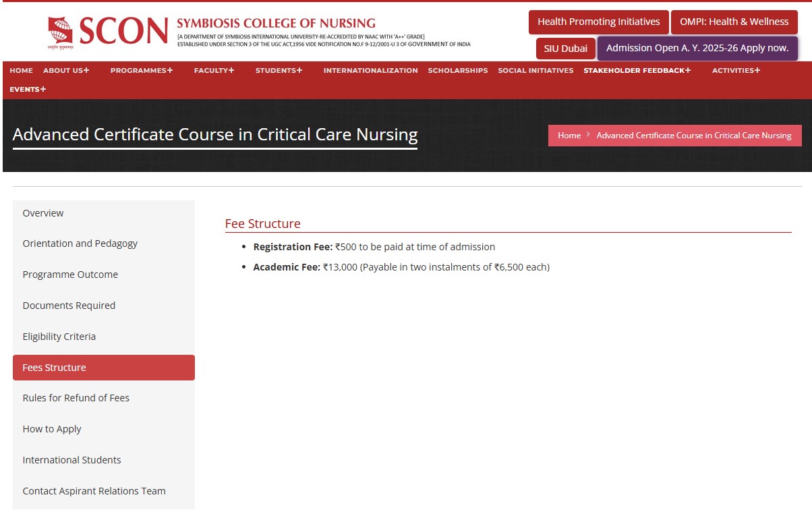Expand the Activities menu
812x516 pixels.
tap(736, 70)
